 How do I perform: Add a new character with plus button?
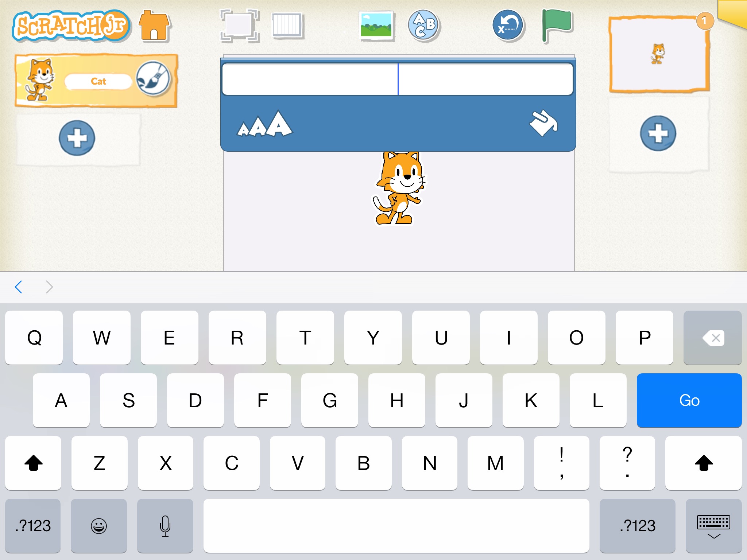point(77,138)
